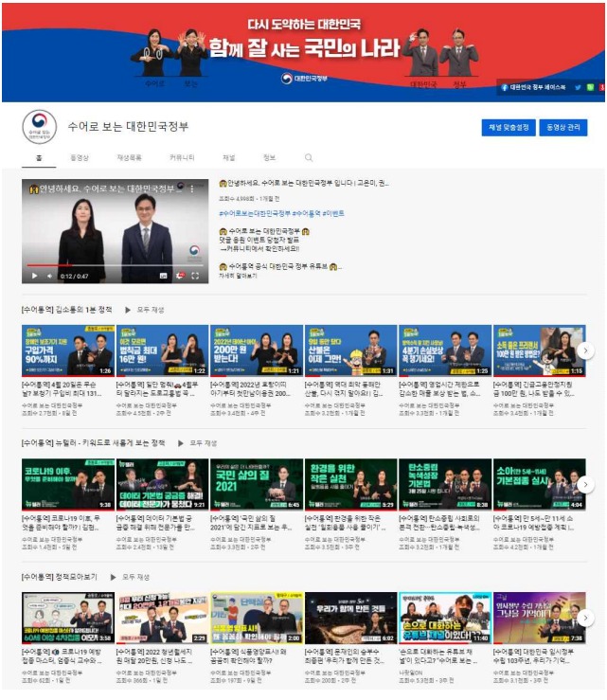Screen dimensions: 607x700
Task: Mute the featured video with volume icon
Action: tap(51, 276)
